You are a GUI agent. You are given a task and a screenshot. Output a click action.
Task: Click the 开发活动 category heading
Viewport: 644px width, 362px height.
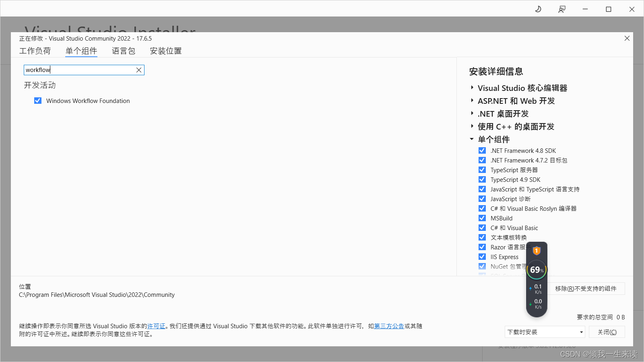click(x=40, y=85)
